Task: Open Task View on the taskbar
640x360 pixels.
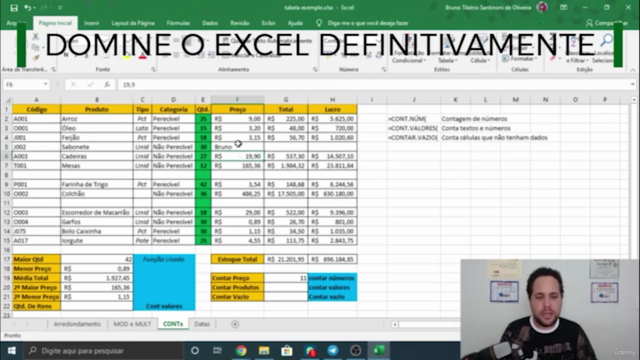Action: 217,351
